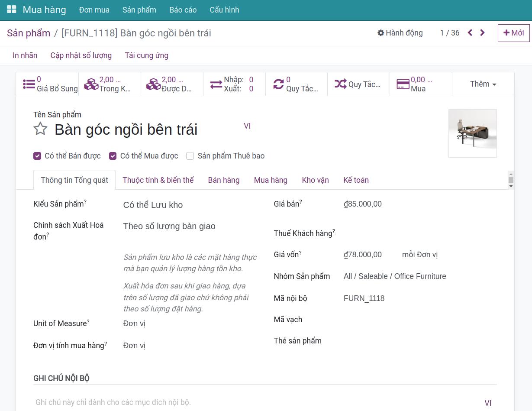Open the Mua purchases card icon

402,83
